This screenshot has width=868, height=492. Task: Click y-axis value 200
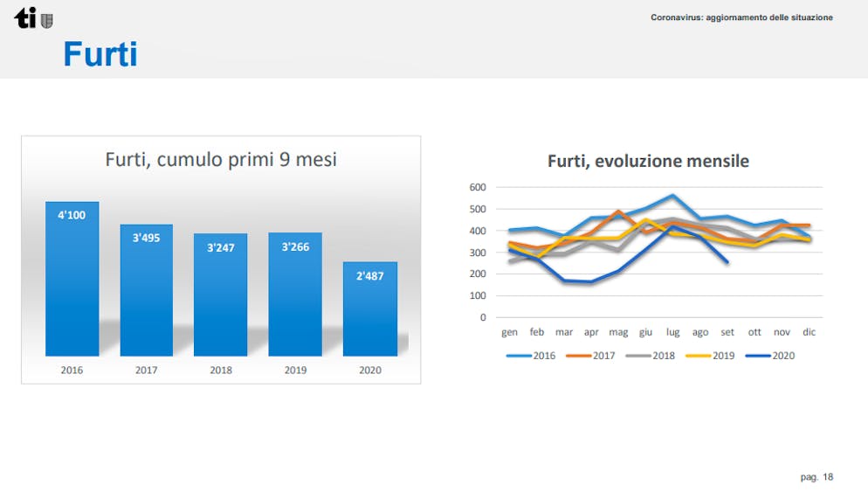pos(478,274)
